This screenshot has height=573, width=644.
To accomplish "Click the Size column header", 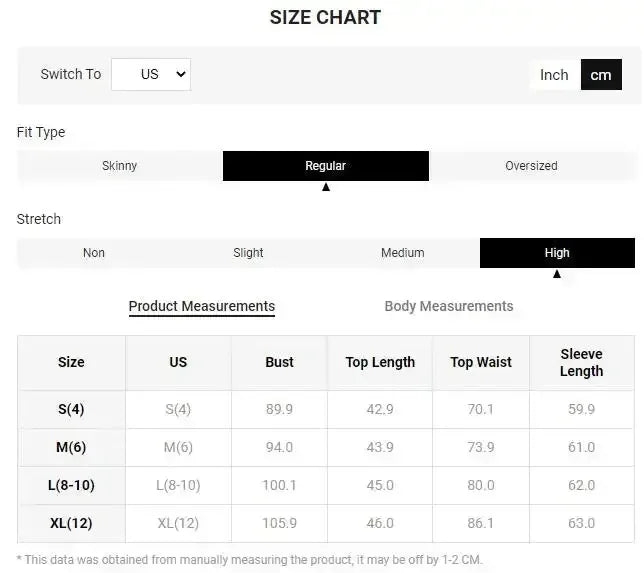I will [71, 362].
